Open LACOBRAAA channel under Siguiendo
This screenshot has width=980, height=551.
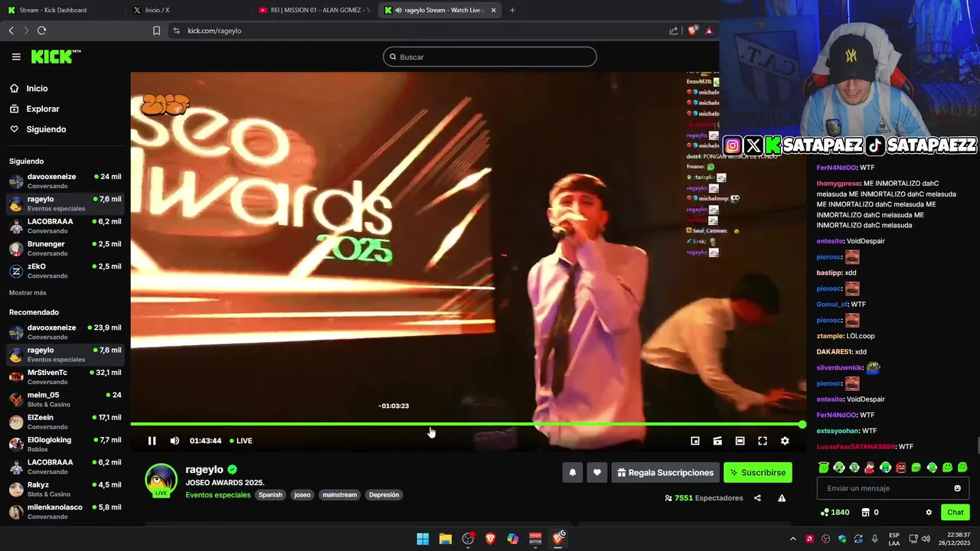(x=65, y=226)
